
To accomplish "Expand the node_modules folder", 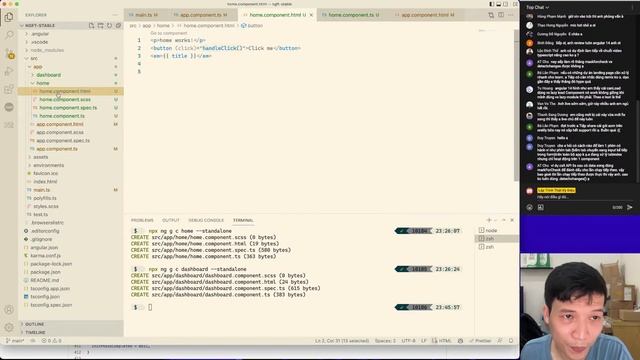I will tap(47, 50).
